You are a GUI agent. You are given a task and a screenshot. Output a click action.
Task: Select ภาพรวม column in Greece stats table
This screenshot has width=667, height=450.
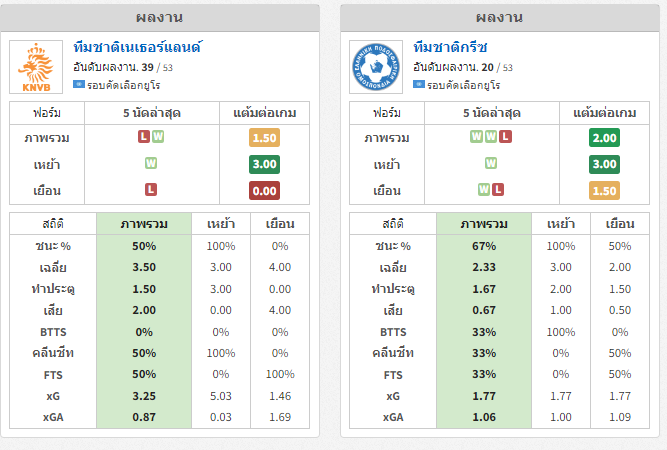pos(484,224)
